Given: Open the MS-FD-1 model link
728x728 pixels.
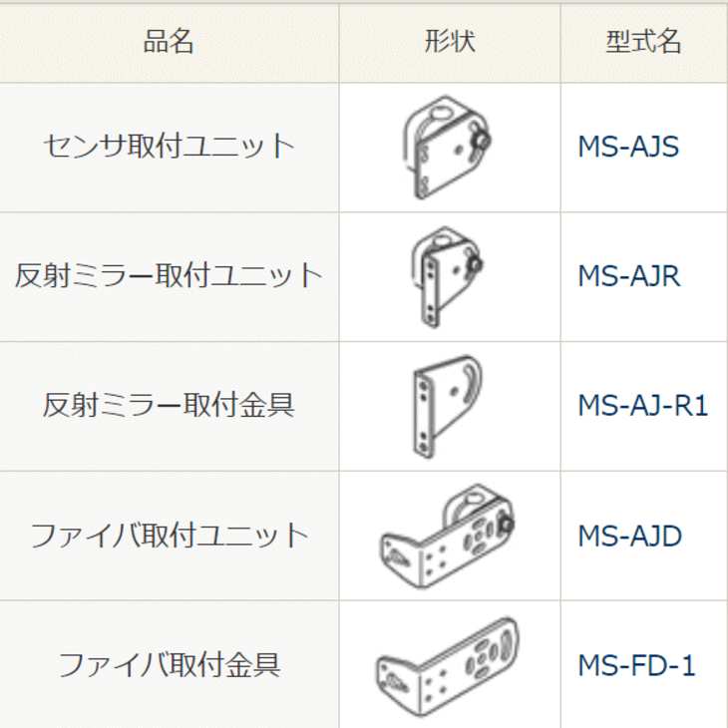Looking at the screenshot, I should pos(636,665).
